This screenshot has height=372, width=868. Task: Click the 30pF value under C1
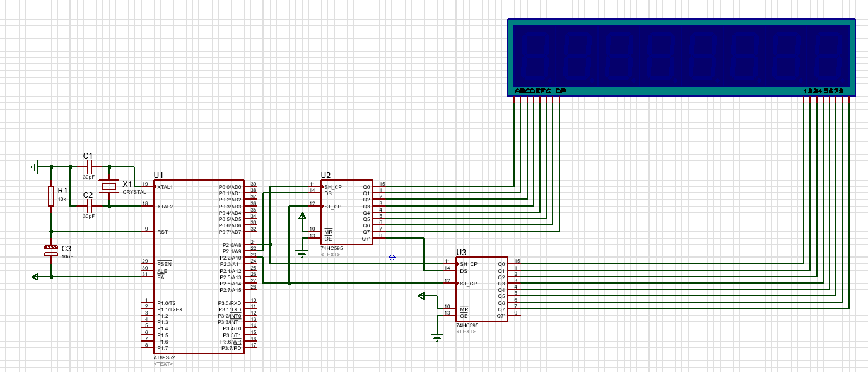pyautogui.click(x=88, y=177)
